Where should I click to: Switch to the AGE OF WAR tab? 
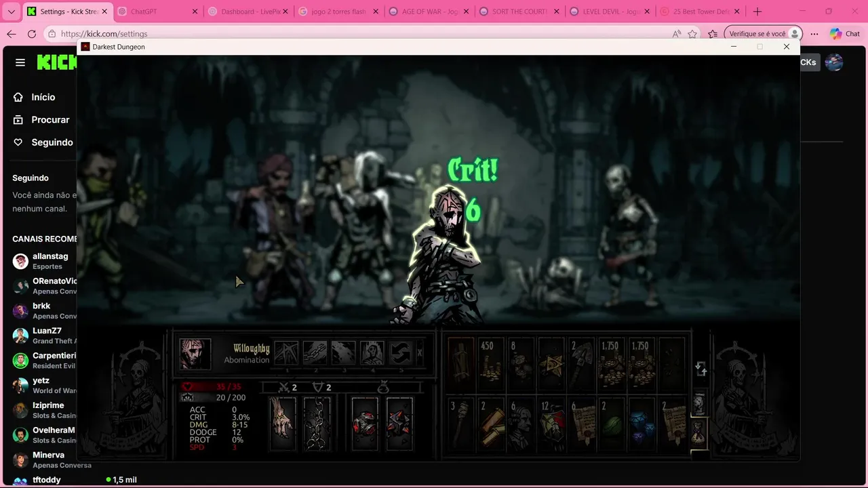click(430, 12)
